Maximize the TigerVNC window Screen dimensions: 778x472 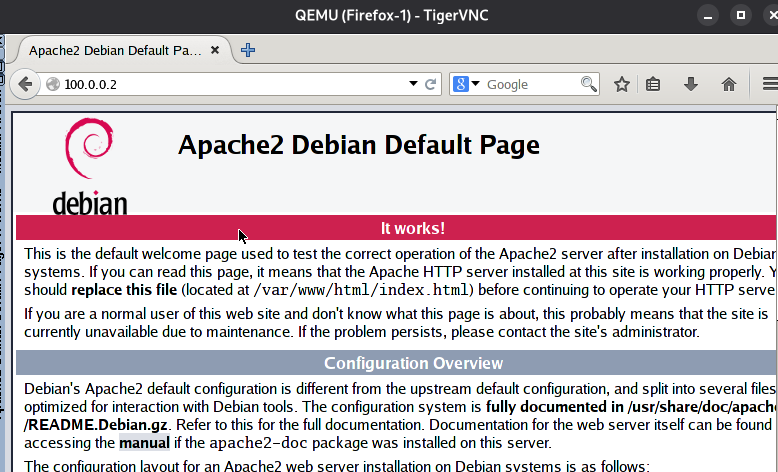point(741,15)
